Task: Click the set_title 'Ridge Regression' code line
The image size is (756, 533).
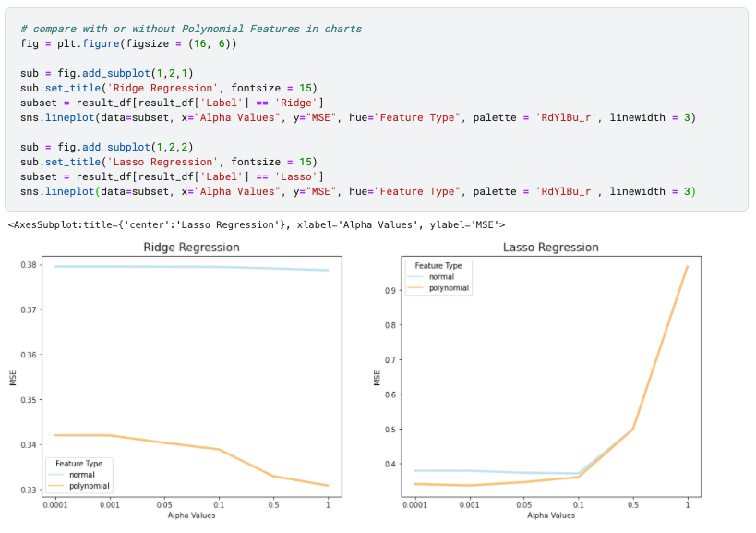Action: click(169, 89)
